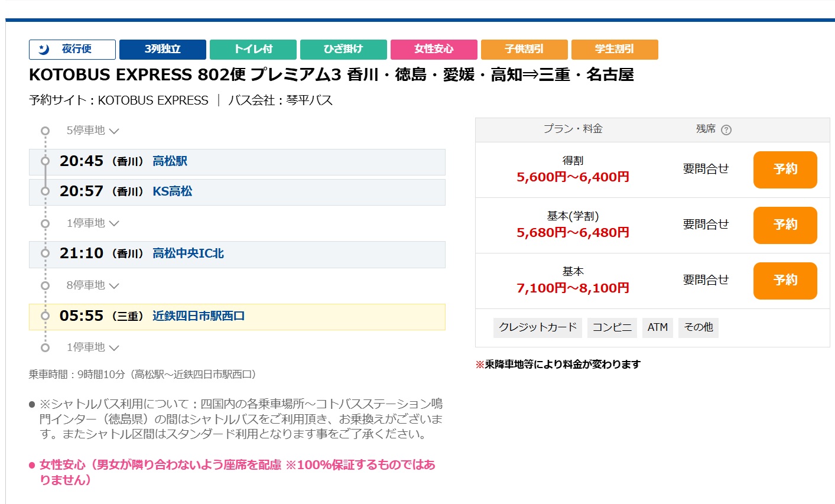Click the その他 payment label
Screen dimensions: 835x504
(x=698, y=327)
